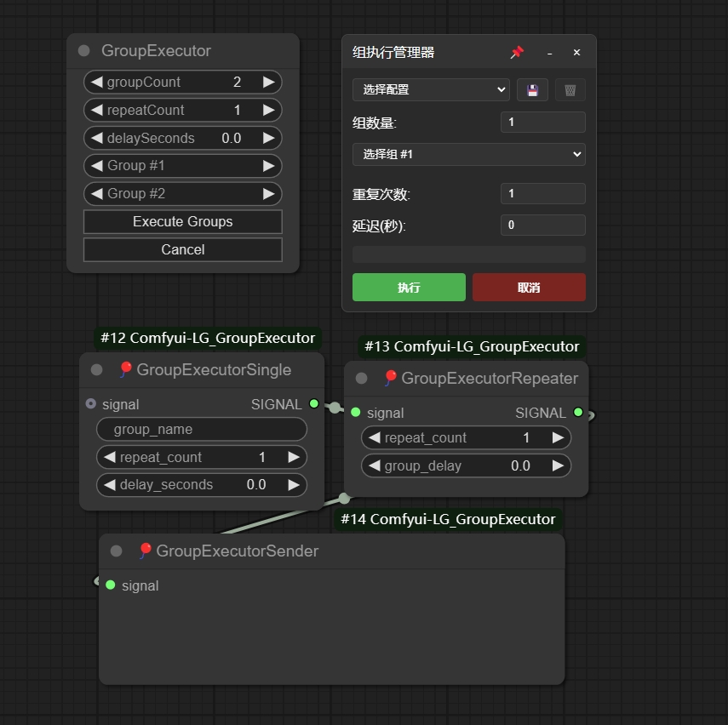Viewport: 728px width, 725px height.
Task: Save configuration with floppy disk icon
Action: [532, 90]
